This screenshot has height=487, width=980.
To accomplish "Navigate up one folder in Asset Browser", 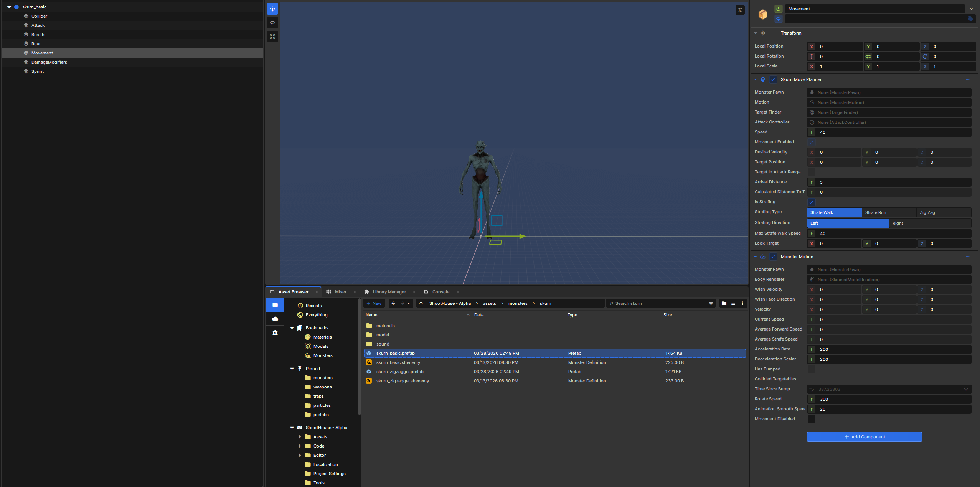I will [421, 303].
